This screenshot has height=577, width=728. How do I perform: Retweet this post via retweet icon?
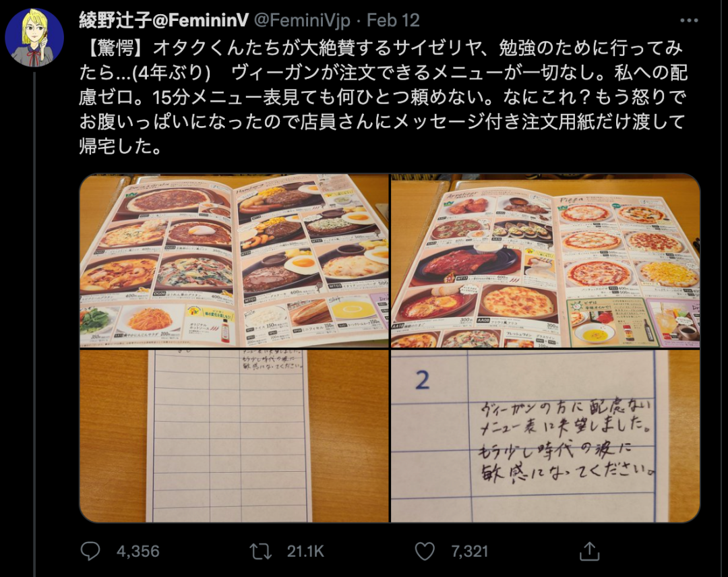point(260,551)
